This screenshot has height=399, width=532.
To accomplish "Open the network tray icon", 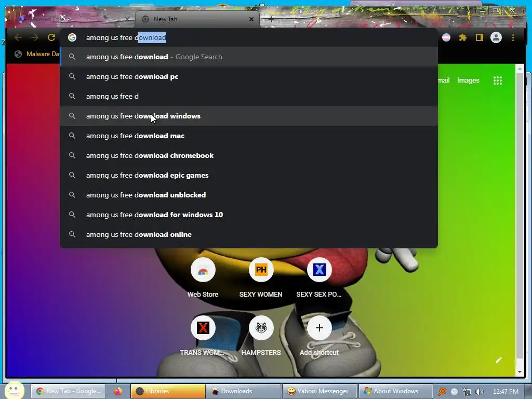I will pos(467,392).
